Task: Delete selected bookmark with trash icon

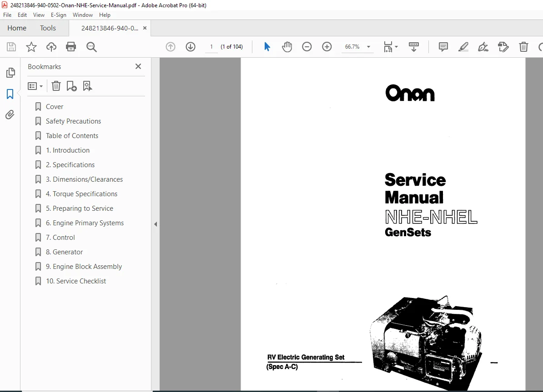Action: click(56, 86)
